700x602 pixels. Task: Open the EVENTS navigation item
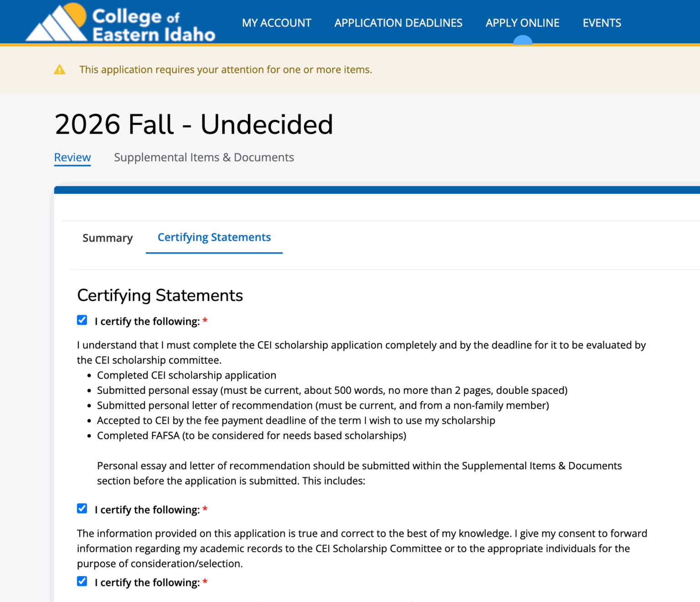(602, 23)
